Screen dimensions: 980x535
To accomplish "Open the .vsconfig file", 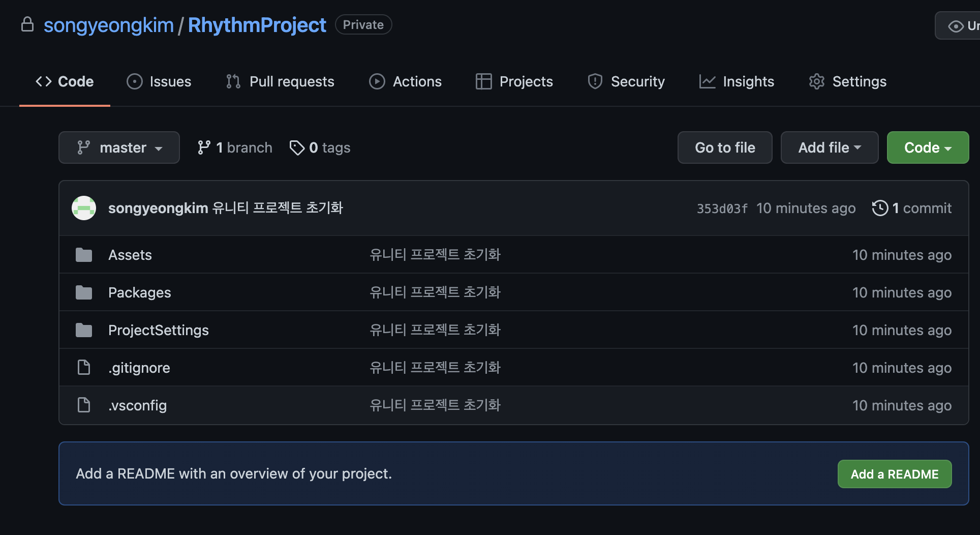I will click(138, 405).
